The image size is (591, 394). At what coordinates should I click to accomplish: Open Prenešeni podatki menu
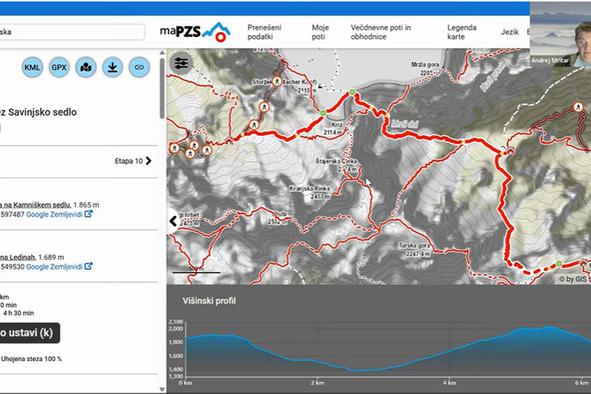264,32
